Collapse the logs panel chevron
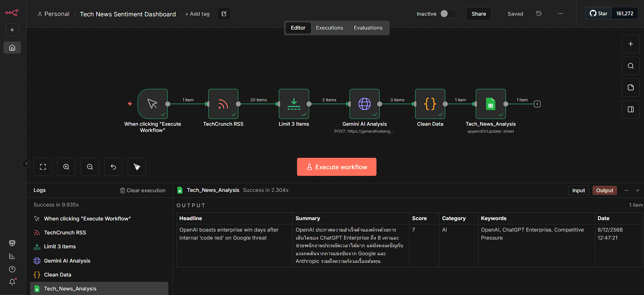 (638, 191)
